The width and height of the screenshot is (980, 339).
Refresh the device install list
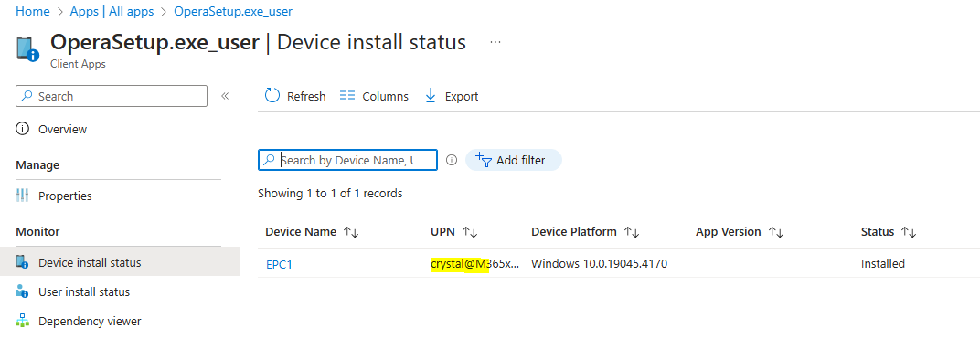click(295, 96)
